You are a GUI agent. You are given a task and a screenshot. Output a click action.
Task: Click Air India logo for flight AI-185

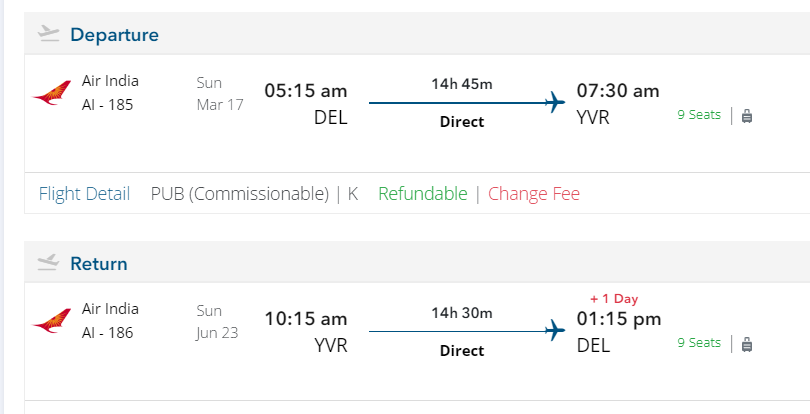52,95
